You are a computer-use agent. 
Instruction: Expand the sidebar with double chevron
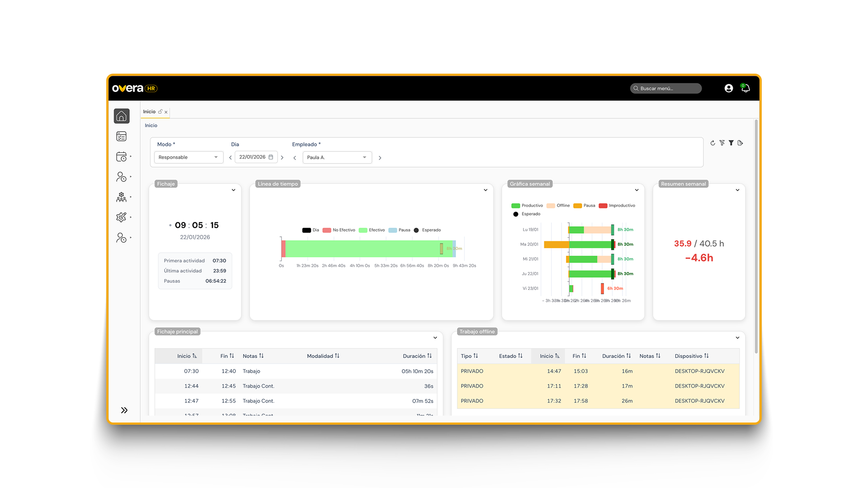(124, 410)
